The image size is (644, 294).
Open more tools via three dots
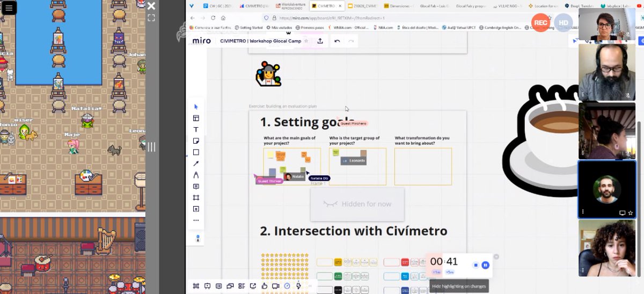pos(196,220)
